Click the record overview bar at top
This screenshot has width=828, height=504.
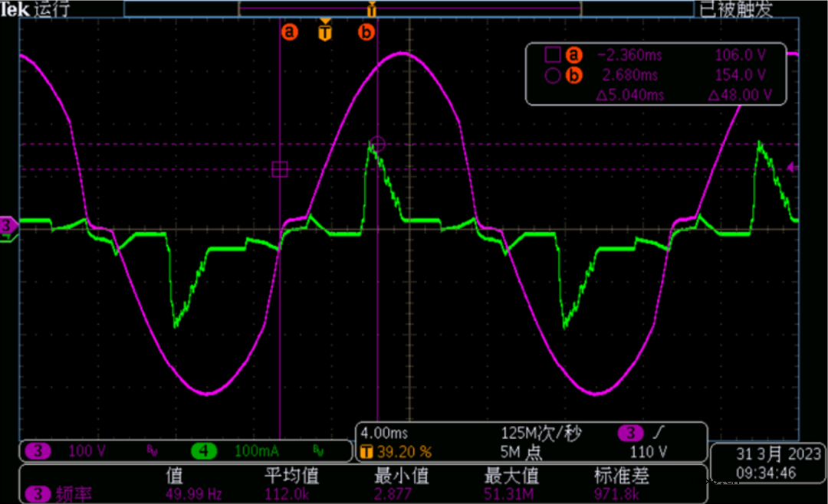(409, 8)
